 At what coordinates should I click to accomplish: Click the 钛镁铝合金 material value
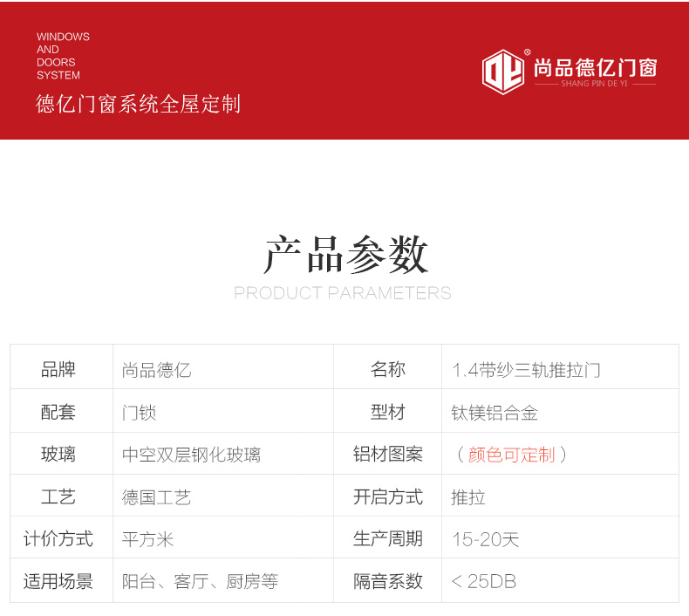[495, 413]
